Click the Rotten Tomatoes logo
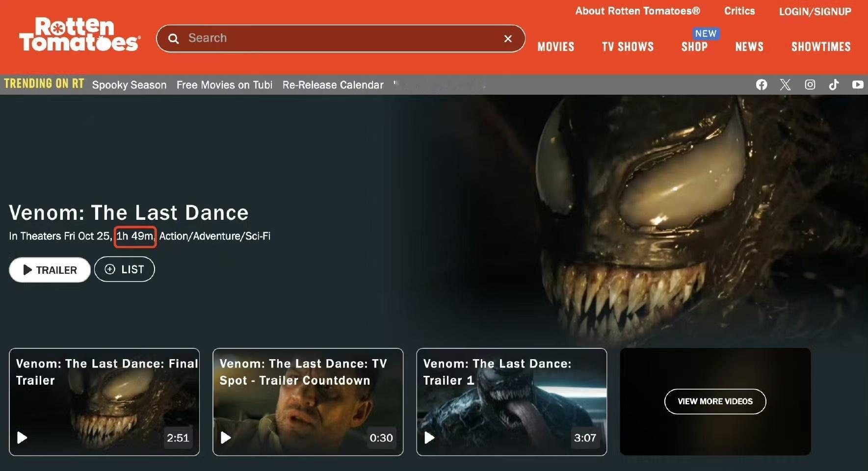Screen dimensions: 868x471 tap(79, 34)
